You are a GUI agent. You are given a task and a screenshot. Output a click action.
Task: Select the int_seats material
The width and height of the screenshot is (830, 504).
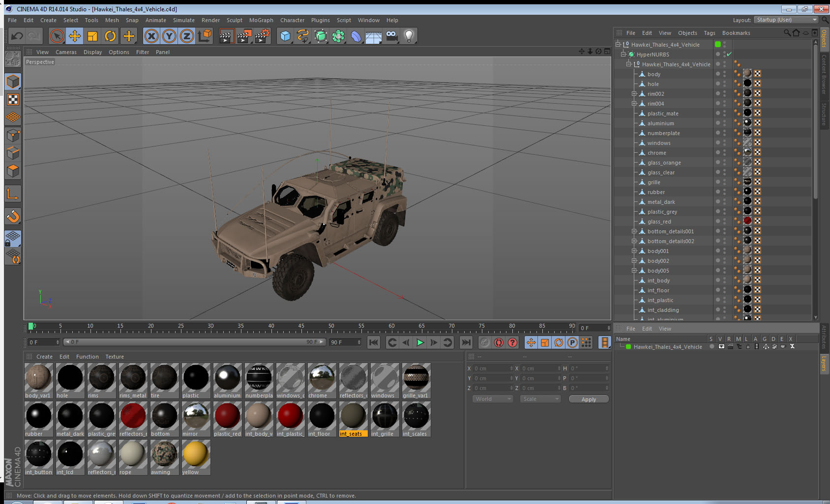point(354,419)
